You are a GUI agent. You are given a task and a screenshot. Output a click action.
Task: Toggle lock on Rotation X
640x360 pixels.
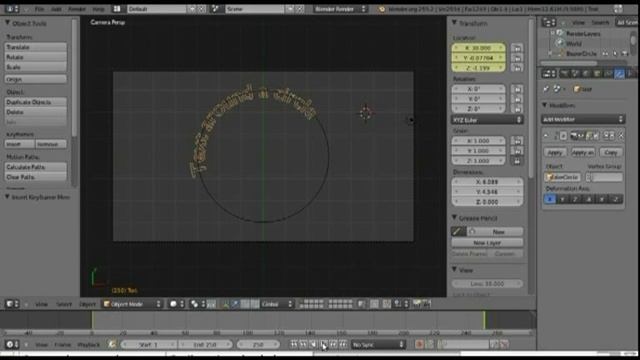click(517, 89)
